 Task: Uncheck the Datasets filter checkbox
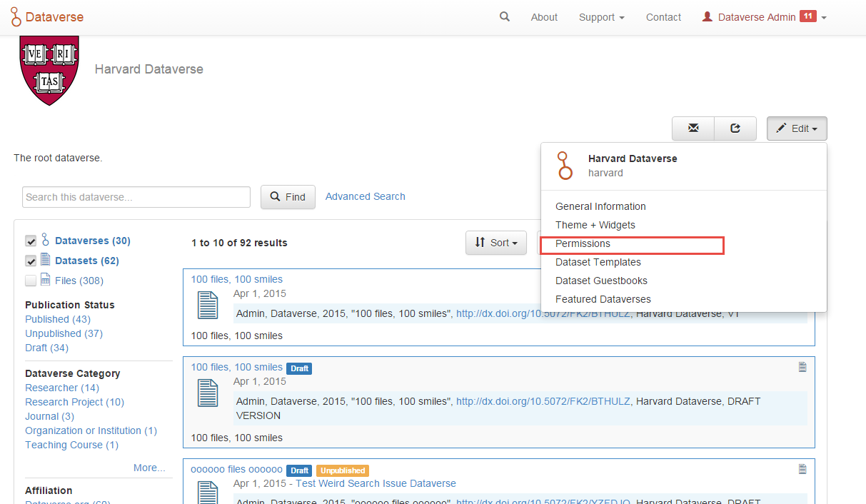(31, 261)
